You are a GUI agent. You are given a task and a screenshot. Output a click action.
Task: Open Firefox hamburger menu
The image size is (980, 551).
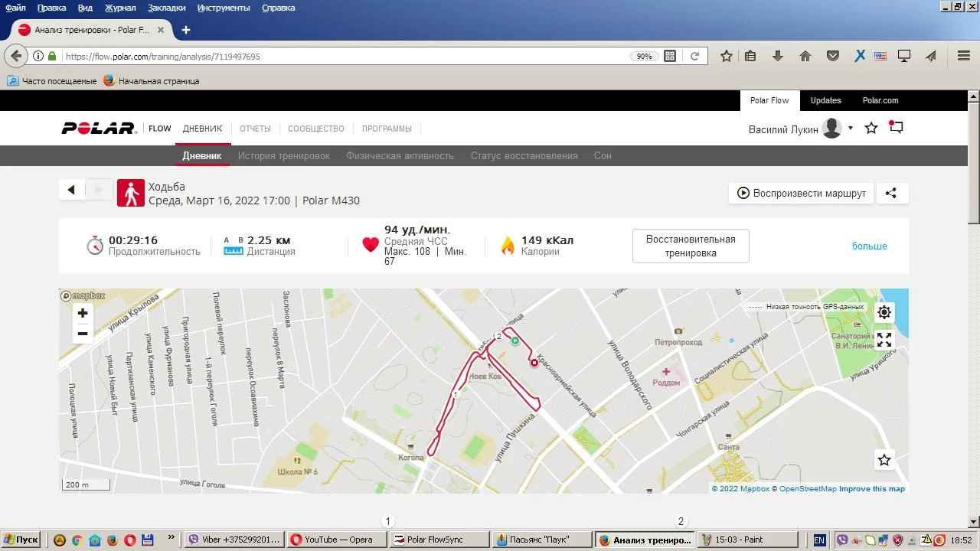tap(964, 56)
